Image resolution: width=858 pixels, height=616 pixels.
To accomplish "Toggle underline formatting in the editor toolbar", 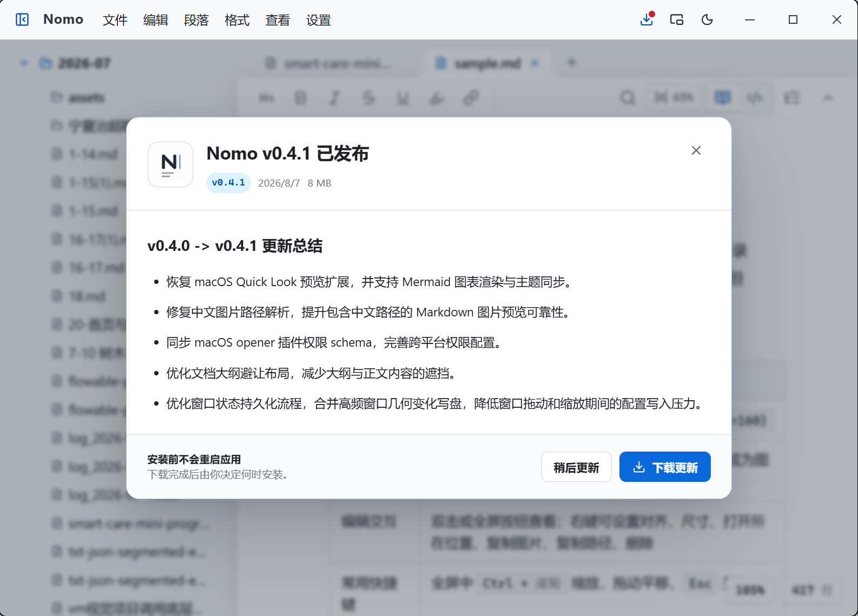I will tap(403, 98).
